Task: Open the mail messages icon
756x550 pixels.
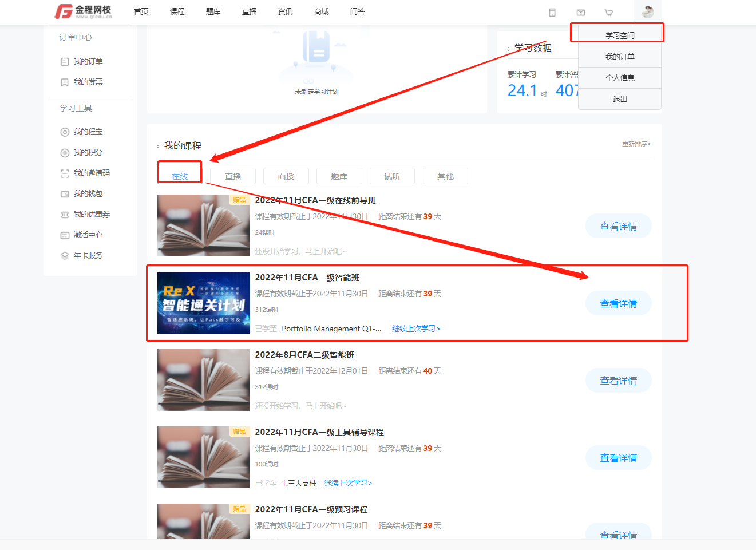Action: (x=581, y=13)
